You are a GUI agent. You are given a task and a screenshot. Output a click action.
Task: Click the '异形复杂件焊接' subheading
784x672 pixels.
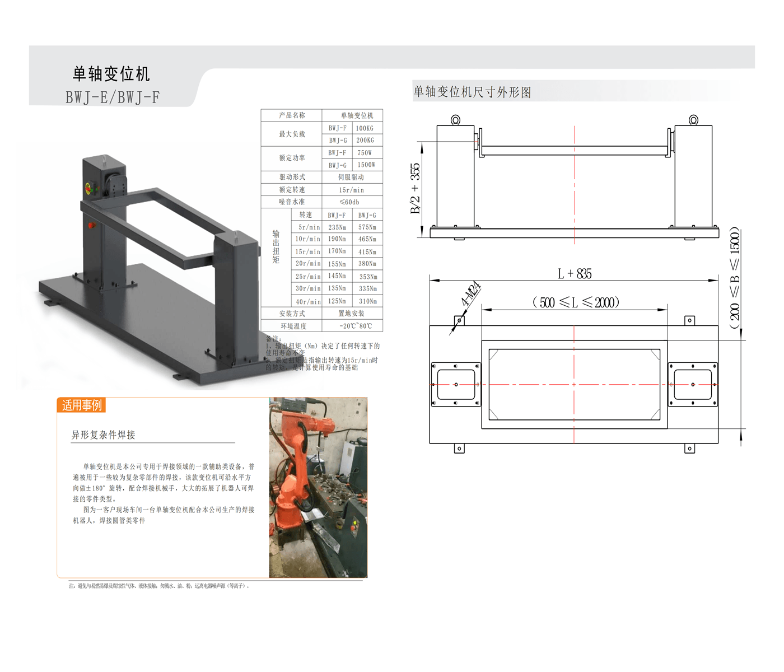click(103, 435)
